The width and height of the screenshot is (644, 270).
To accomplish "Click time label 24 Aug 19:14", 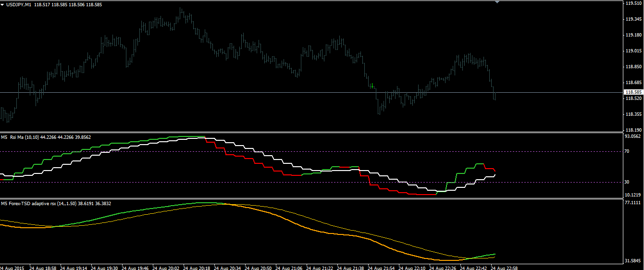I will coord(74,267).
